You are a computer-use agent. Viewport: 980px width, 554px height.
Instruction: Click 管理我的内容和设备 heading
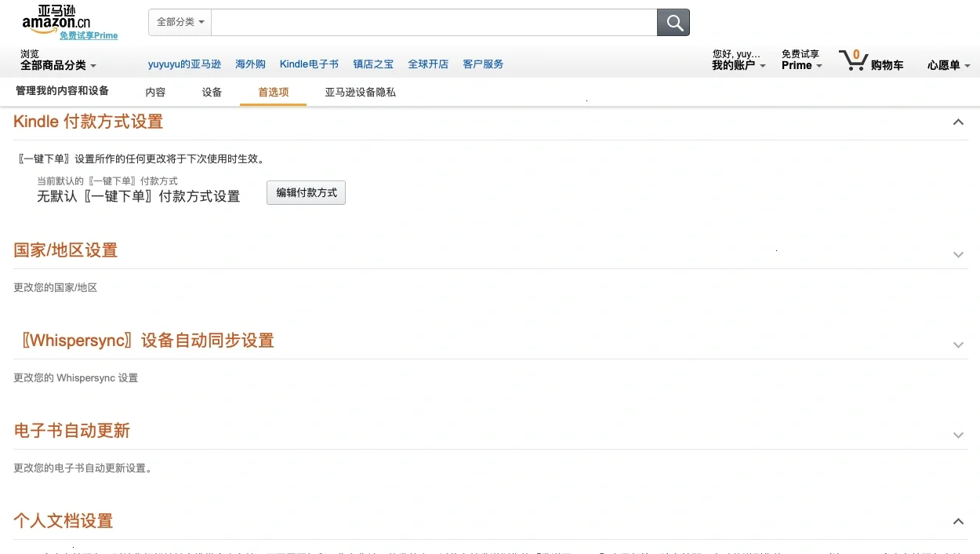(x=63, y=91)
